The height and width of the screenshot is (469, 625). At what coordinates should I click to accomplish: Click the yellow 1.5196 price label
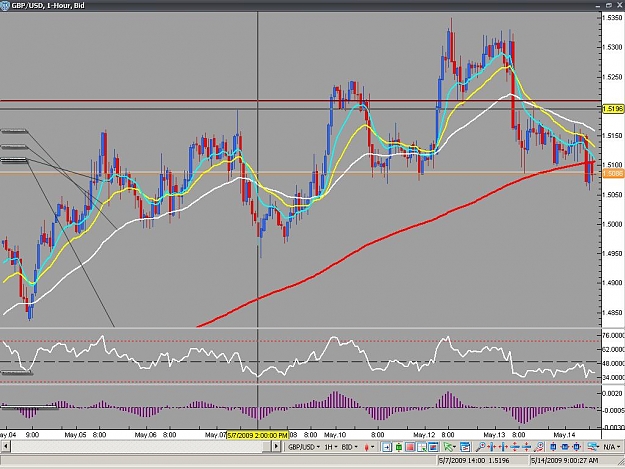coord(612,108)
